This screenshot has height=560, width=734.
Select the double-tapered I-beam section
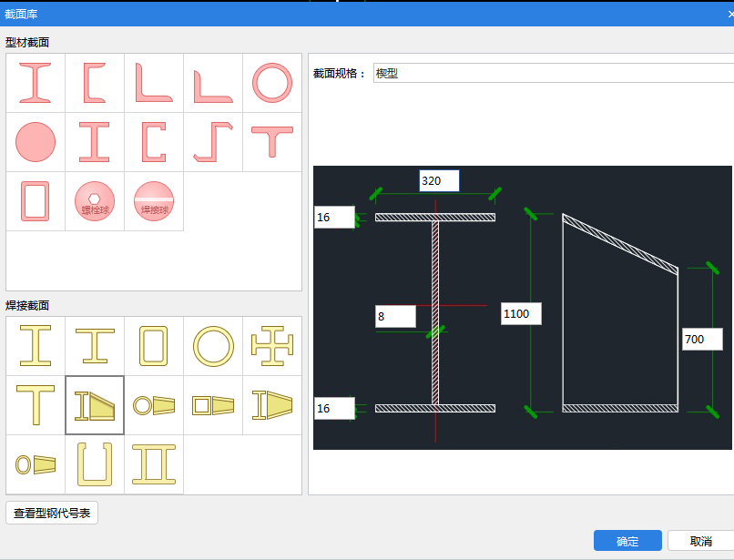(272, 405)
